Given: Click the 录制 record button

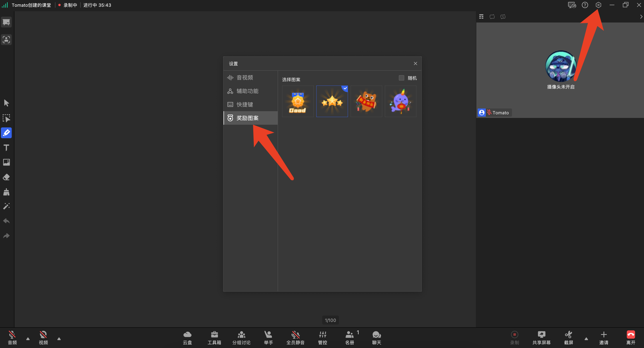Looking at the screenshot, I should pyautogui.click(x=514, y=337).
